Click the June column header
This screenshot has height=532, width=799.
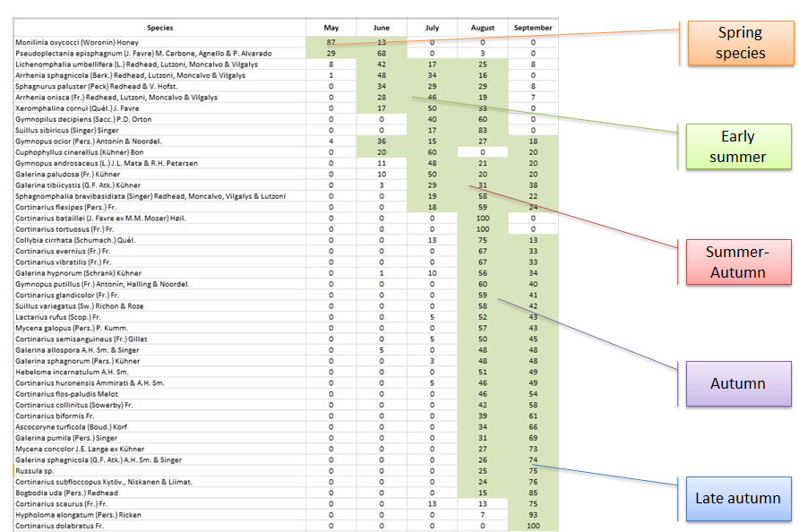[382, 28]
